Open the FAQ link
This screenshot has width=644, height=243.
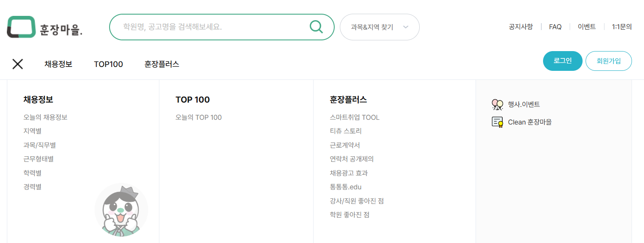click(x=555, y=27)
